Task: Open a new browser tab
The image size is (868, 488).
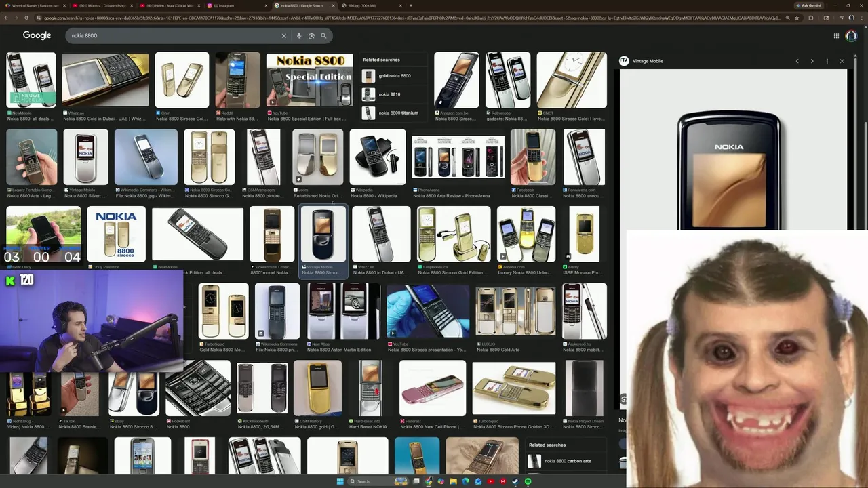Action: (410, 5)
